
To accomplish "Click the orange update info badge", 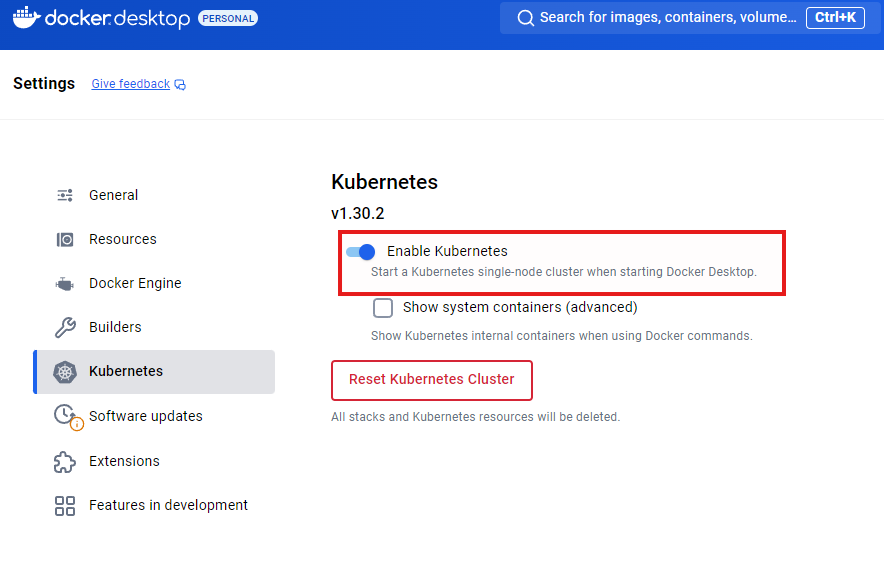I will [x=77, y=424].
